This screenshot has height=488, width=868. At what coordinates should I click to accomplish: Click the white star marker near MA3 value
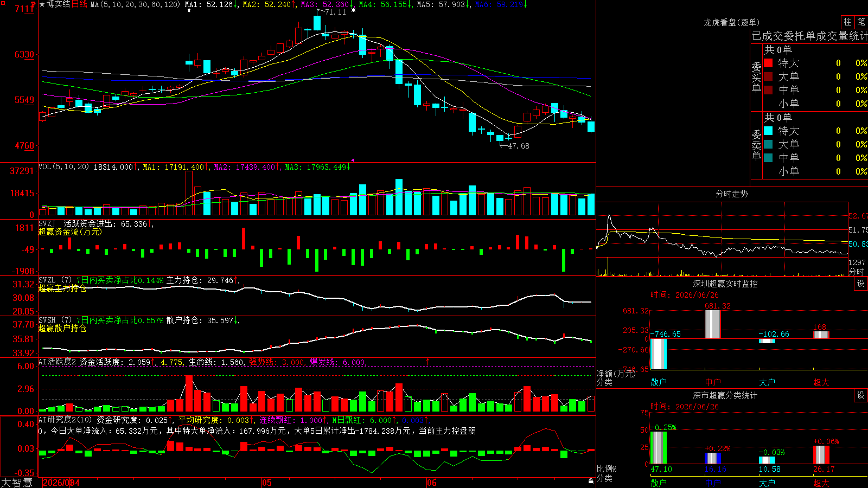(353, 10)
